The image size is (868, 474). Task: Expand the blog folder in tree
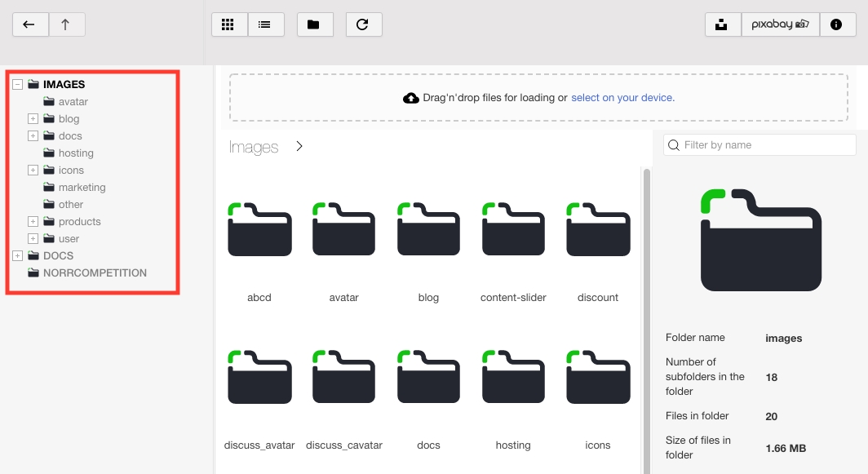pos(33,118)
